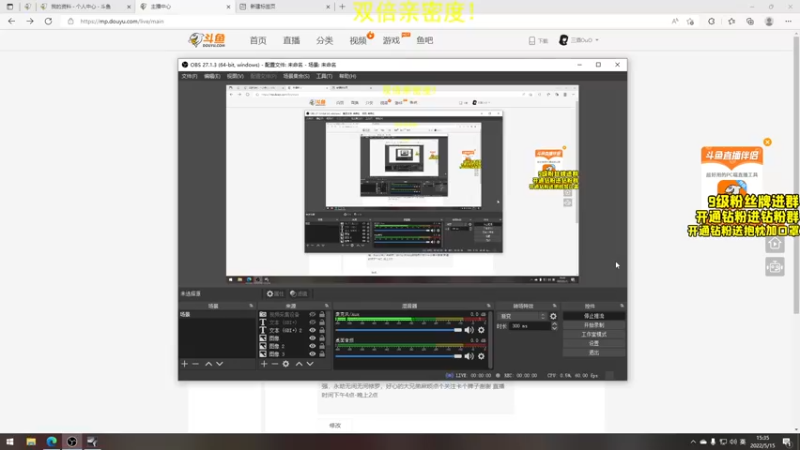Open 直播 link in Douyu navigation
The height and width of the screenshot is (450, 800).
point(291,40)
